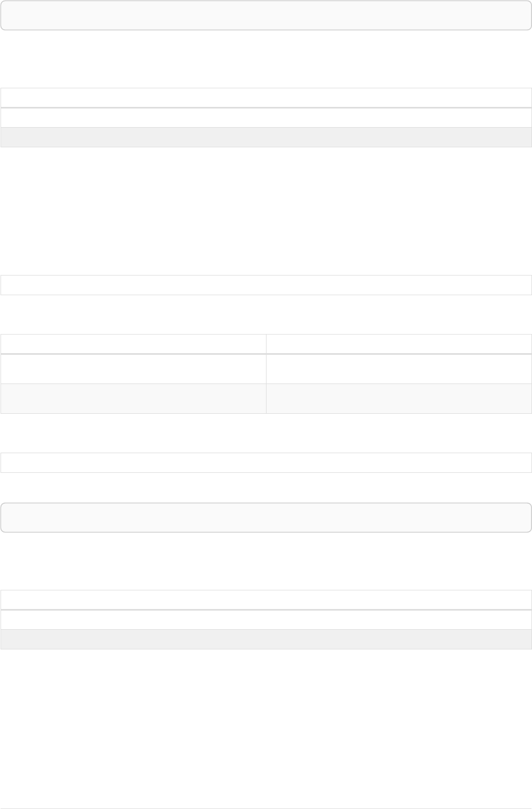
Task: Click the horizontal rule at the page bottom
Action: coord(266,808)
